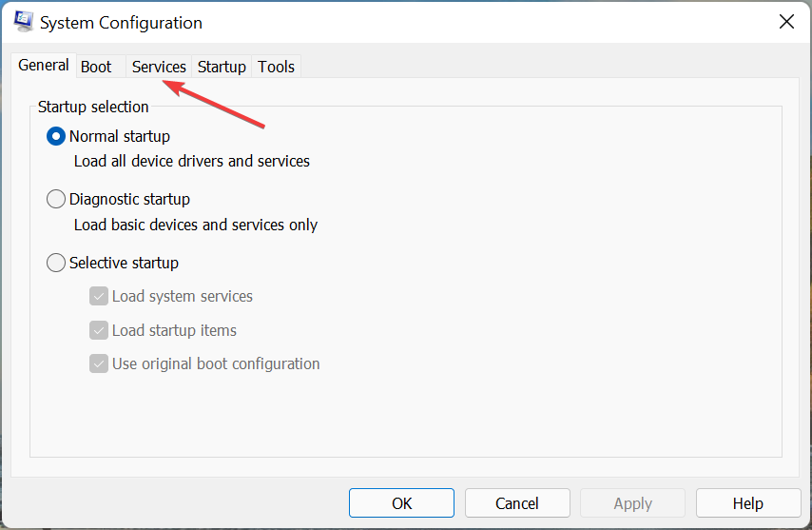Enable the Selective startup radio button
The image size is (812, 530).
coord(56,263)
